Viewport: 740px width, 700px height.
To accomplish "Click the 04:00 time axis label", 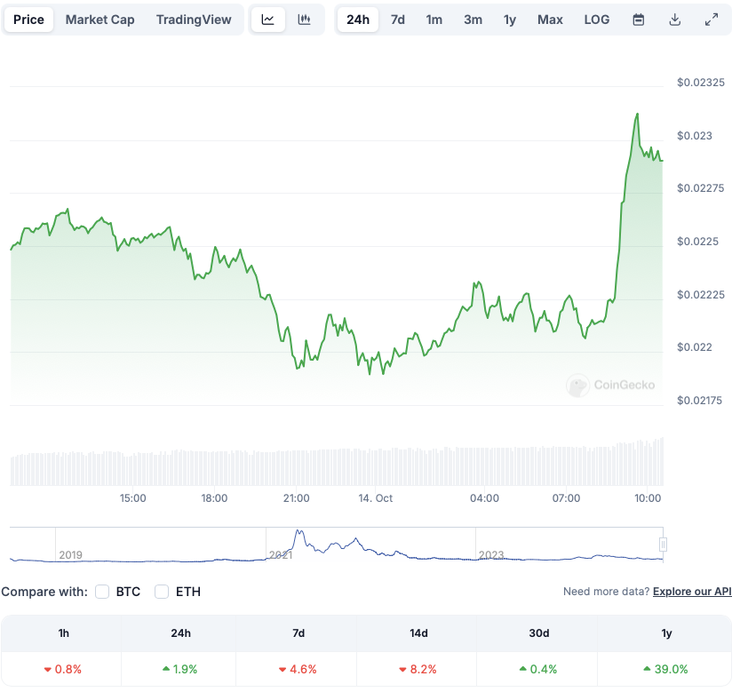I will [485, 498].
